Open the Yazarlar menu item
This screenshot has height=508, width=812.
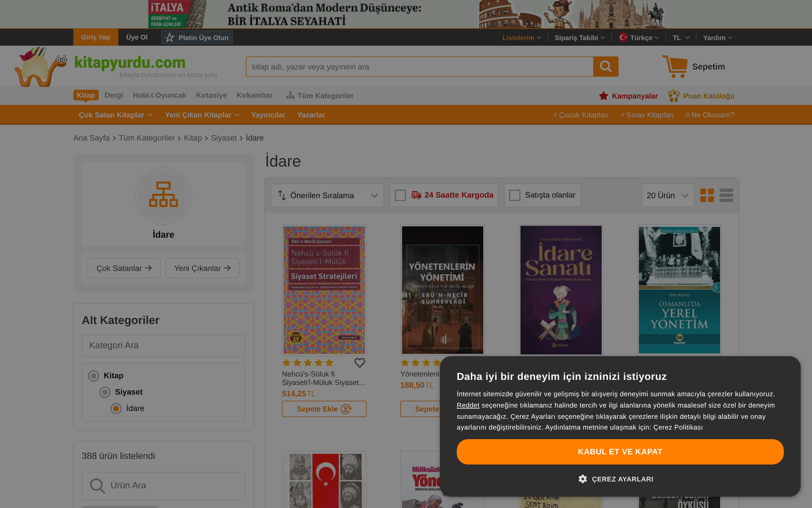coord(311,115)
